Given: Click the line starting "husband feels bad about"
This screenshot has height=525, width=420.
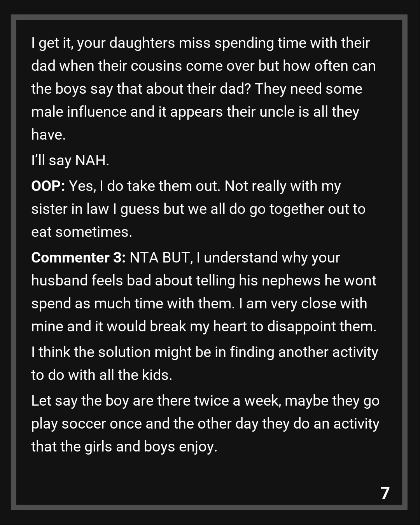Looking at the screenshot, I should [203, 281].
